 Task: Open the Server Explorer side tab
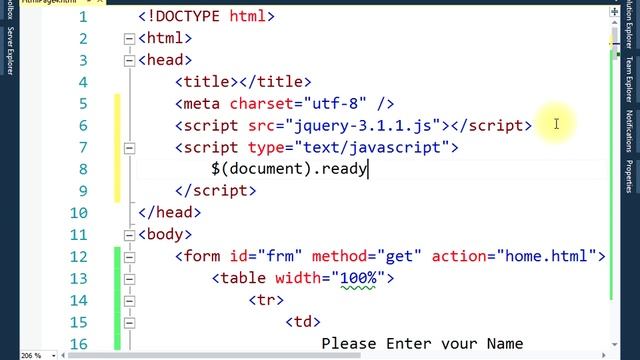point(10,51)
